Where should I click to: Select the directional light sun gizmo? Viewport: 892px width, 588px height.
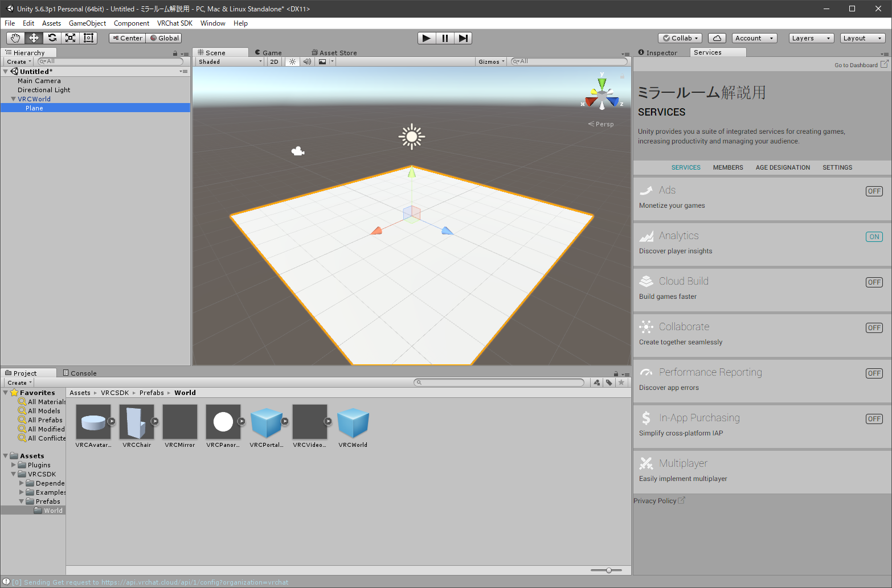click(x=412, y=137)
